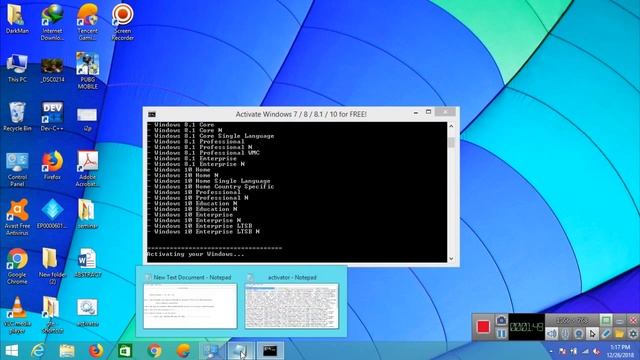Click "Windows 8.1 Core Single Language" line
The width and height of the screenshot is (640, 360).
click(211, 136)
